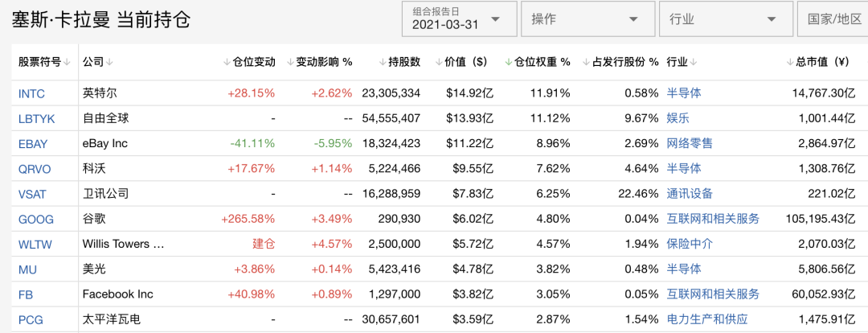Click the +40.98% position change for FB

[x=252, y=294]
